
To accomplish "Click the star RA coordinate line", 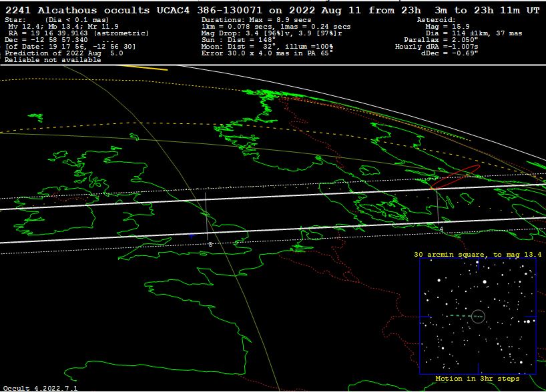I will (77, 33).
